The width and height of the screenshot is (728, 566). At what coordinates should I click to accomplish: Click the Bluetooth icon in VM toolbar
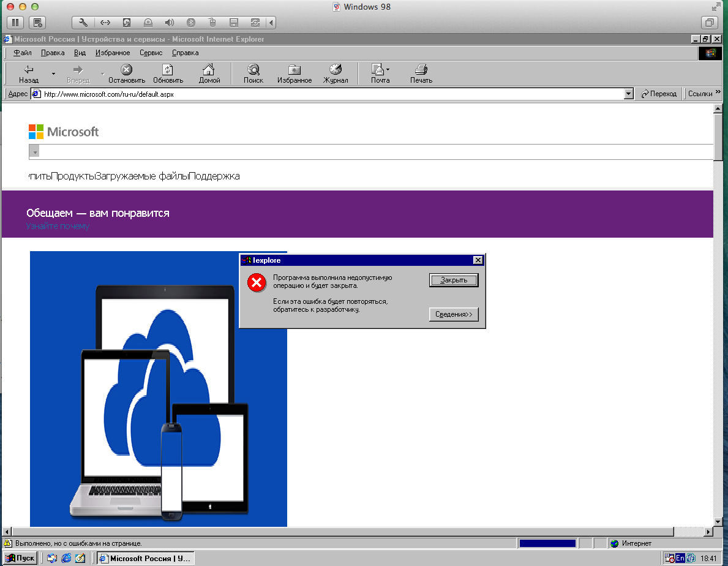tap(191, 22)
